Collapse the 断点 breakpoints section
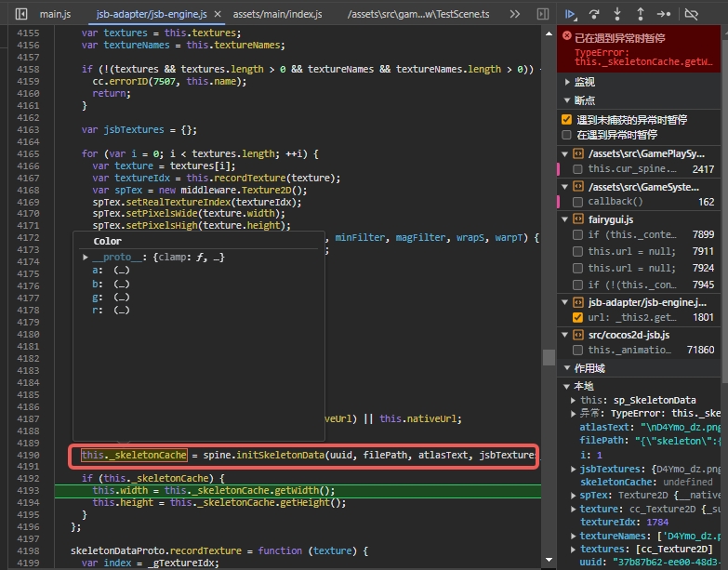This screenshot has height=570, width=728. 586,100
